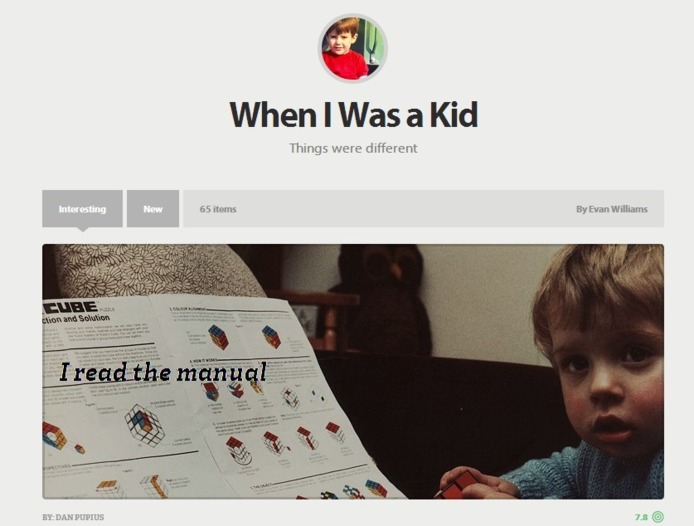
Task: Click the circular avatar photo at top
Action: click(353, 48)
